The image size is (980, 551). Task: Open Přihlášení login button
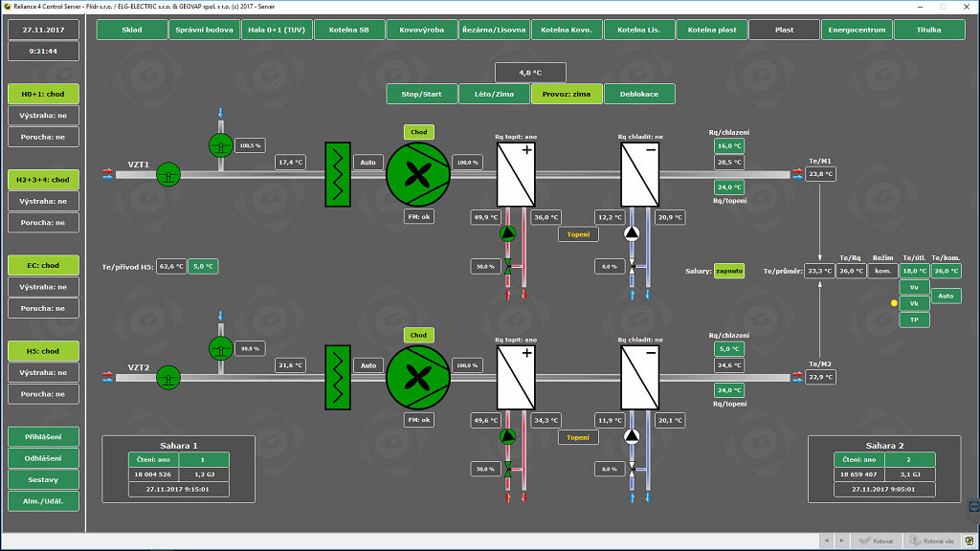click(x=44, y=436)
